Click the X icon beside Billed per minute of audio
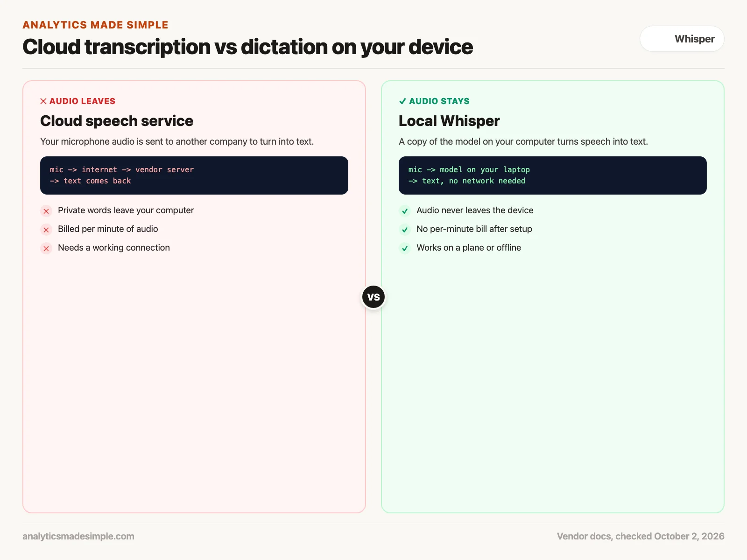747x560 pixels. point(46,230)
